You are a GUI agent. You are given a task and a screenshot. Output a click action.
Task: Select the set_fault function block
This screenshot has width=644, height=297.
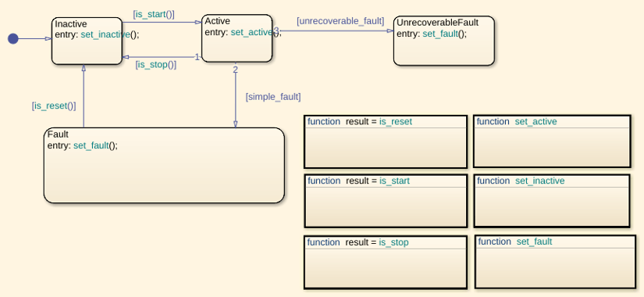coord(555,262)
